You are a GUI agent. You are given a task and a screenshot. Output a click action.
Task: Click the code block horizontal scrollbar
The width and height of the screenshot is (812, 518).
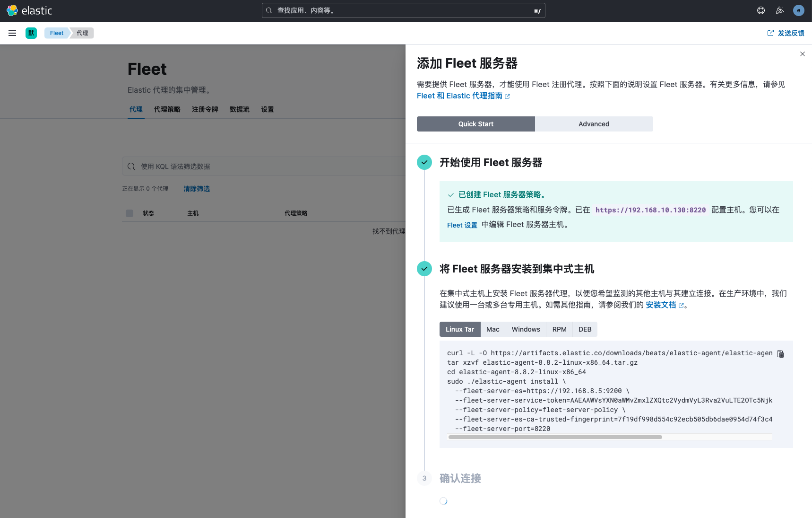pos(555,437)
